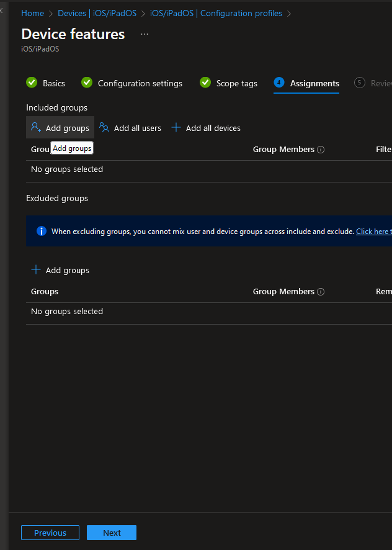This screenshot has height=550, width=392.
Task: Click 'No groups selected' under Included groups
Action: pos(67,169)
